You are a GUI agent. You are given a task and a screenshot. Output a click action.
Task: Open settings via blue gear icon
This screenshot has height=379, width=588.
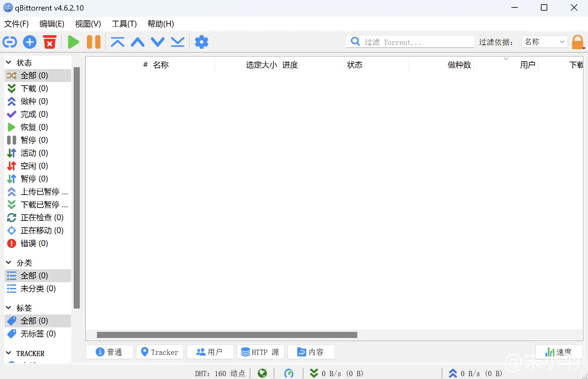coord(202,42)
